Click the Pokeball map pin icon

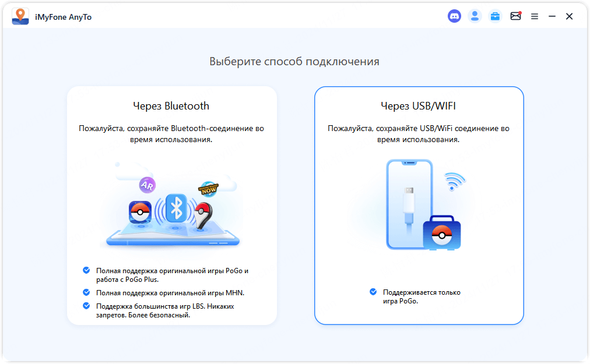pos(203,215)
